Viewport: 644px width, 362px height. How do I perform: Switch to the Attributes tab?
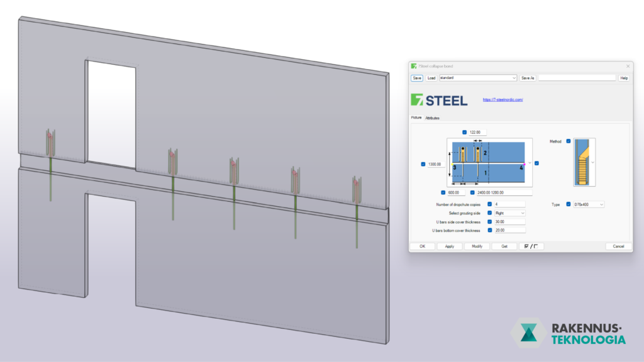coord(433,118)
